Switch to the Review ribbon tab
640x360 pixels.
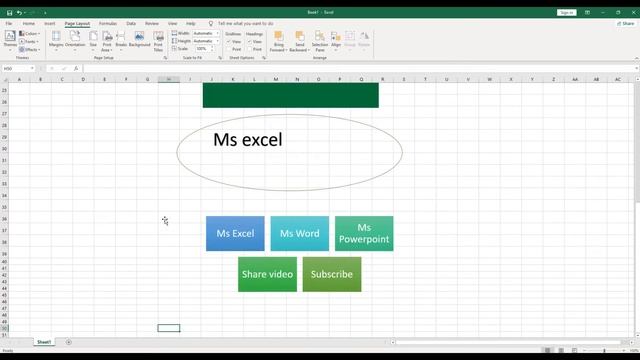(151, 24)
